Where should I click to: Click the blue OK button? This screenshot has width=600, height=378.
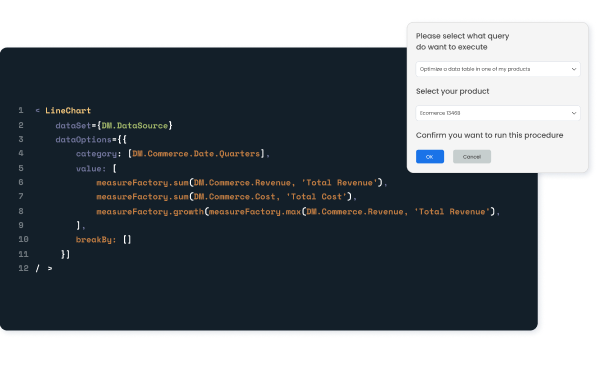(430, 156)
